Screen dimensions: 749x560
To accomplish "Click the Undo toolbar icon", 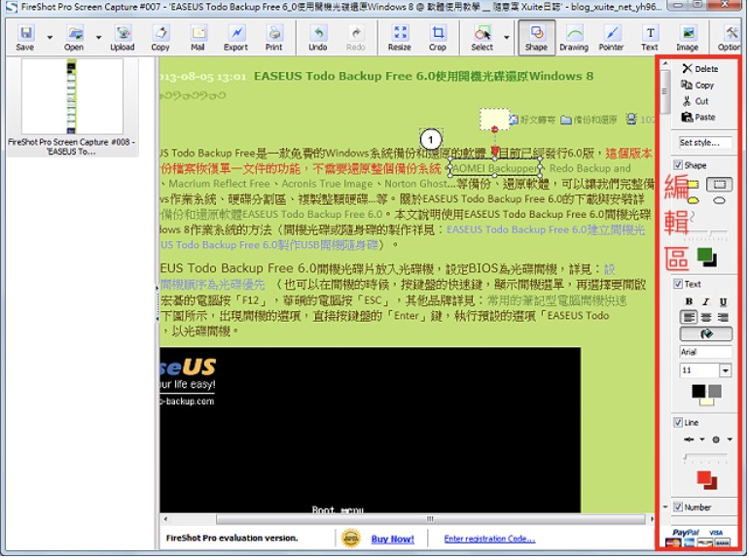I will tap(318, 37).
